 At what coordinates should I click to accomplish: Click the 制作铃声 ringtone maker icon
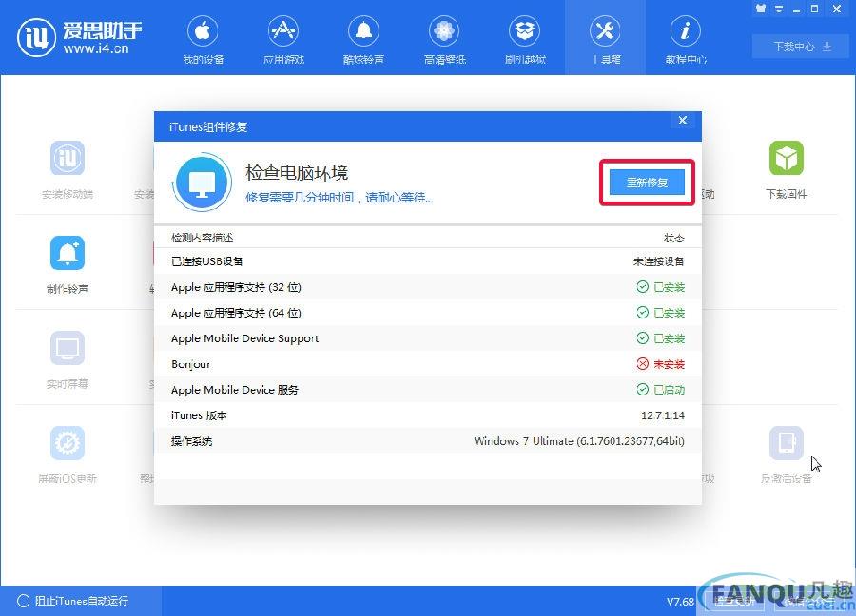click(x=68, y=253)
